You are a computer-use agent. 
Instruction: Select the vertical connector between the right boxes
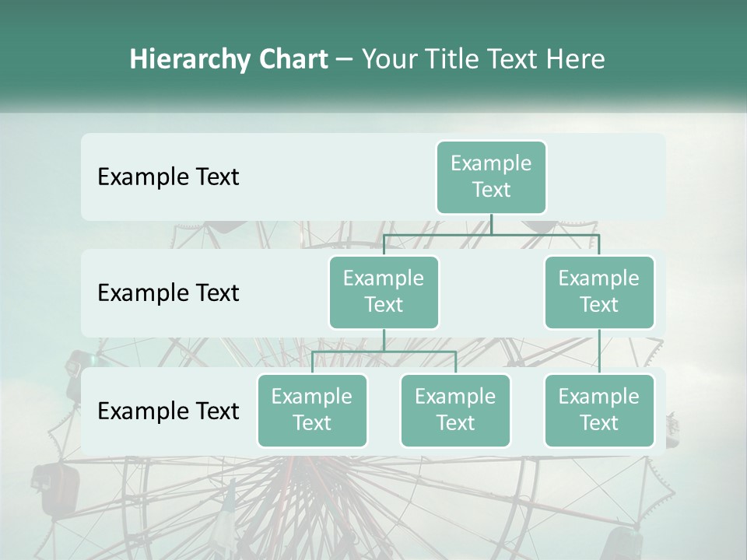coord(599,351)
